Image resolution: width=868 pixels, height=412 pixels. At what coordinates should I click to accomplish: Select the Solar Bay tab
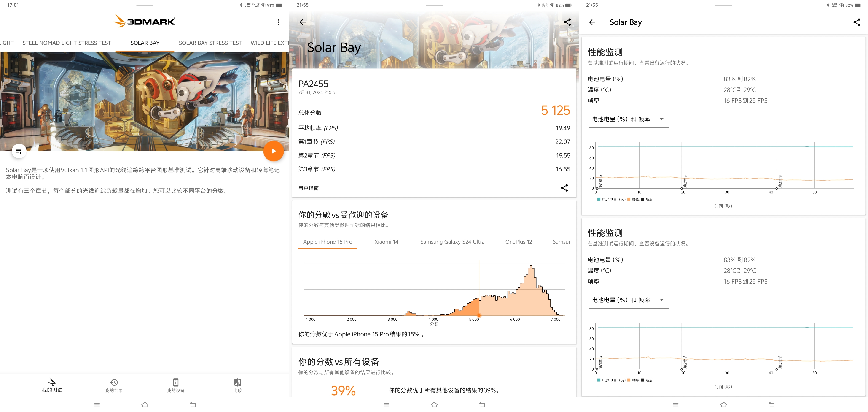click(x=145, y=43)
